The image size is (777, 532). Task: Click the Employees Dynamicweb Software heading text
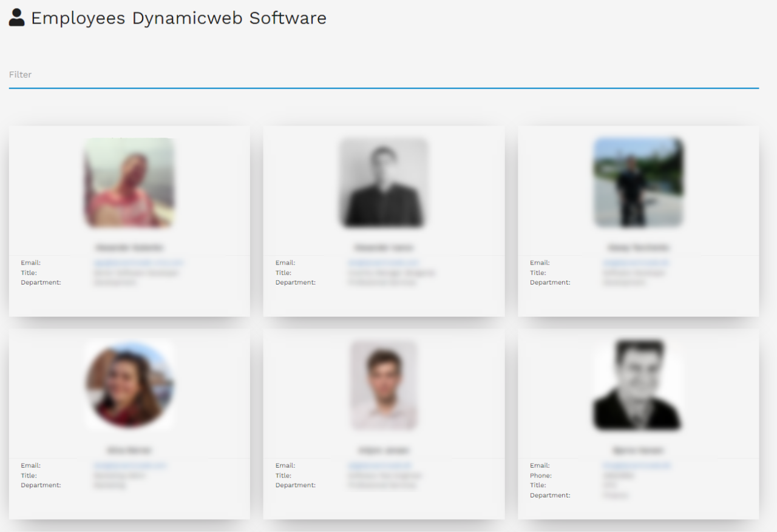point(178,18)
